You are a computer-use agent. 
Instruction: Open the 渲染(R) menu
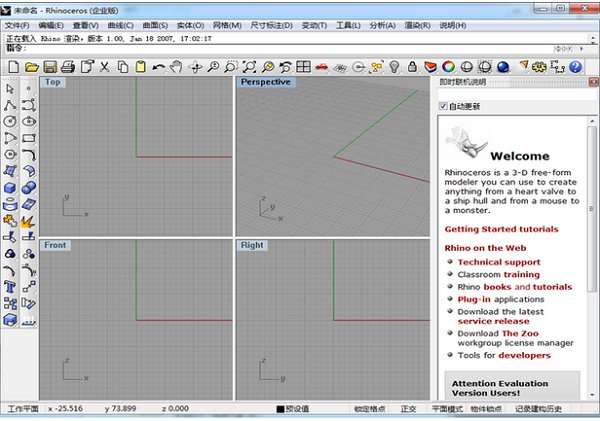pos(417,26)
